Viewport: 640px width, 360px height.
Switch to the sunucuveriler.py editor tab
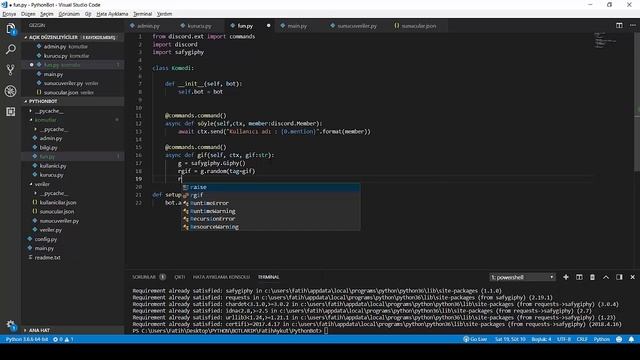pos(357,26)
